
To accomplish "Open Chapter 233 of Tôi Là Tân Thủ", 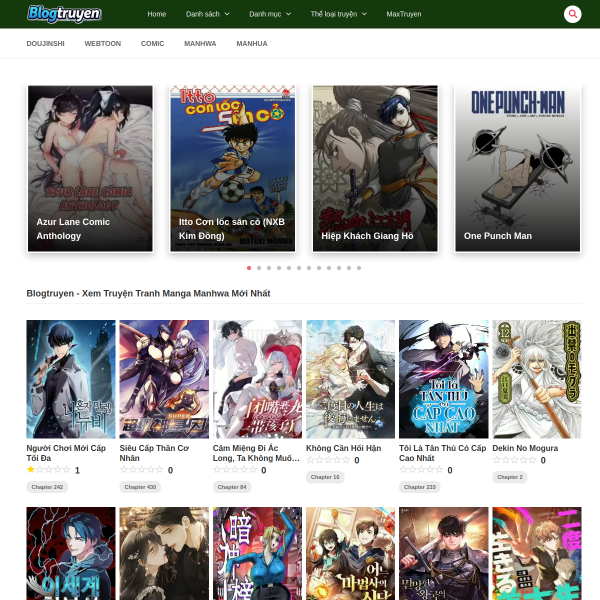I will click(x=420, y=487).
